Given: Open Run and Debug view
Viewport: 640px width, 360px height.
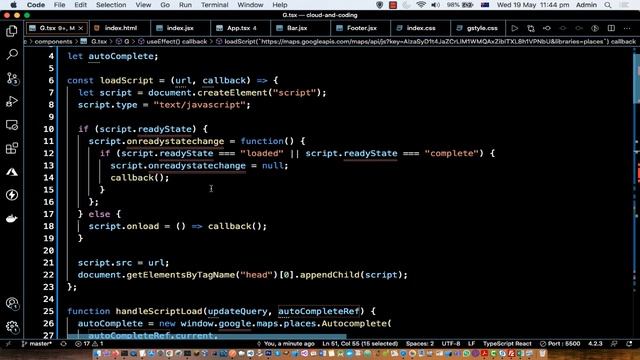Looking at the screenshot, I should 12,101.
